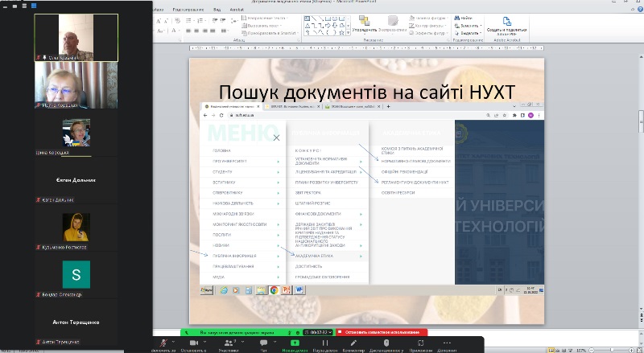Pause the screen share (Пауза демонстрации)
The image size is (644, 353).
click(325, 343)
